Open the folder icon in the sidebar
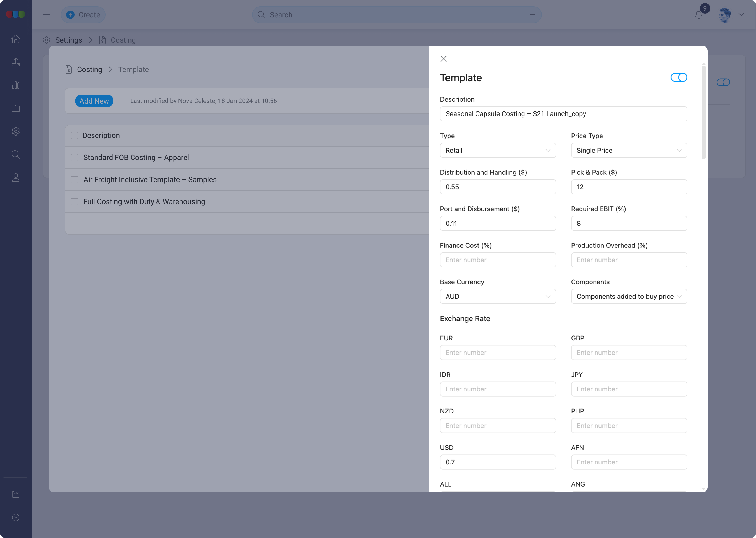756x538 pixels. point(15,108)
